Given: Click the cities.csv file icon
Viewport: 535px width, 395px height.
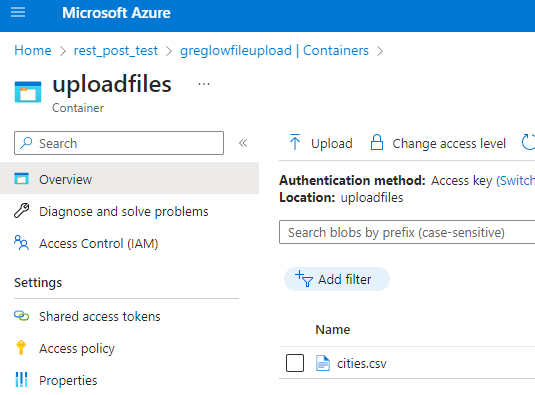Looking at the screenshot, I should pyautogui.click(x=323, y=363).
